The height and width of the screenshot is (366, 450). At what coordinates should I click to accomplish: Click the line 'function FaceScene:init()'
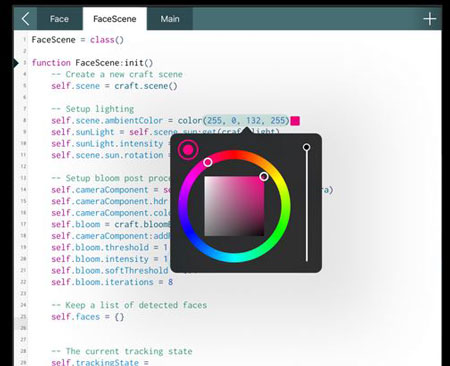(92, 63)
